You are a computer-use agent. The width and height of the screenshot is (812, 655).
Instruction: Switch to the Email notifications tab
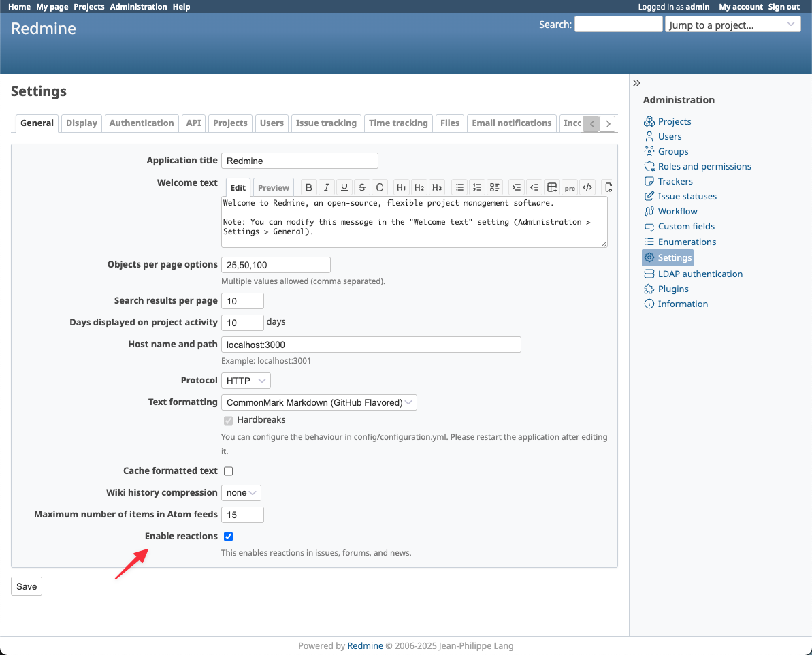pos(512,123)
